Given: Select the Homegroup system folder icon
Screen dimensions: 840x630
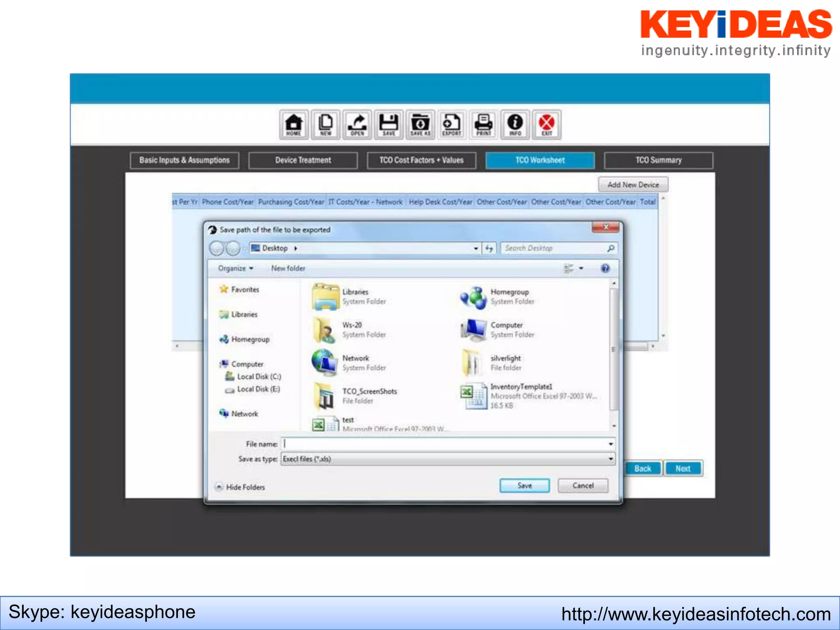Looking at the screenshot, I should pos(473,298).
